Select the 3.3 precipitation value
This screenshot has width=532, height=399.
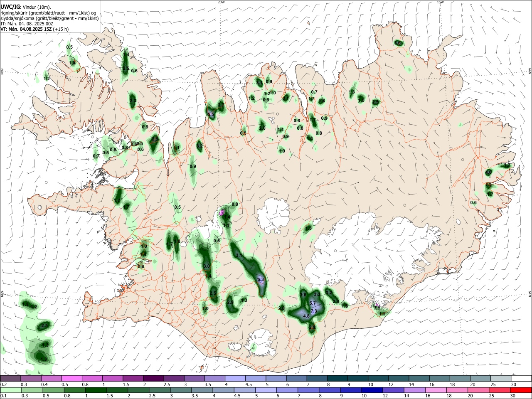[x=317, y=294]
